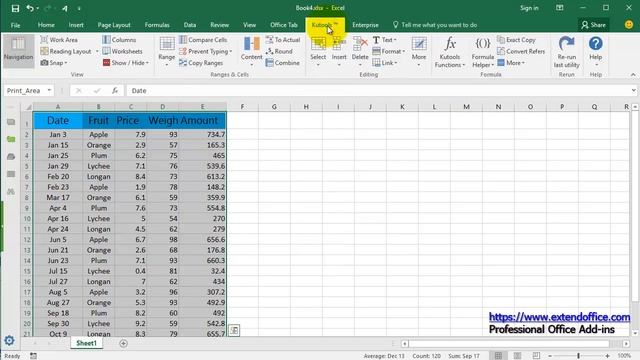Open the settings gear in the navigation pane
This screenshot has width=640, height=360.
[x=9, y=340]
